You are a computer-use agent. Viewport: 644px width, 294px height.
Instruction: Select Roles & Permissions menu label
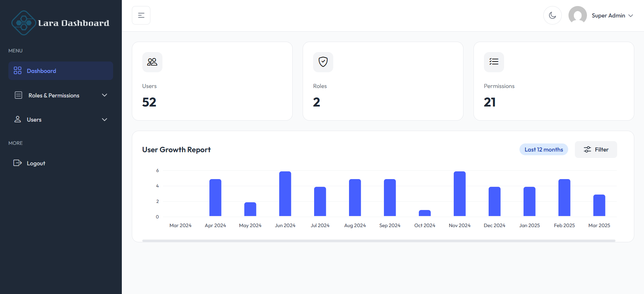pyautogui.click(x=54, y=95)
